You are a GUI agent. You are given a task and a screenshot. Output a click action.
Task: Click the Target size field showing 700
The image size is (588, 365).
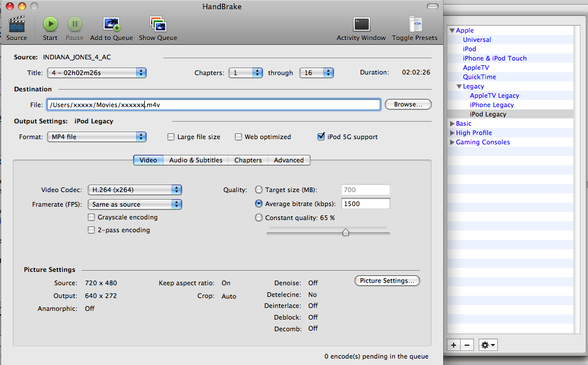point(366,190)
